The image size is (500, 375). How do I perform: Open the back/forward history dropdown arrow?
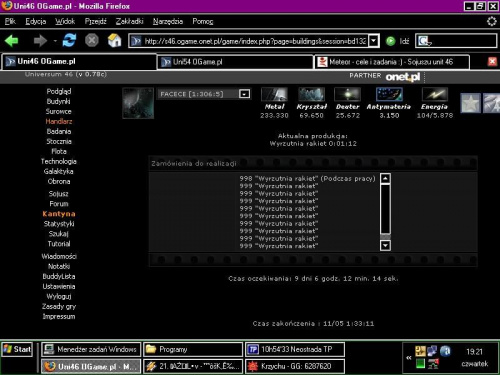coord(55,41)
